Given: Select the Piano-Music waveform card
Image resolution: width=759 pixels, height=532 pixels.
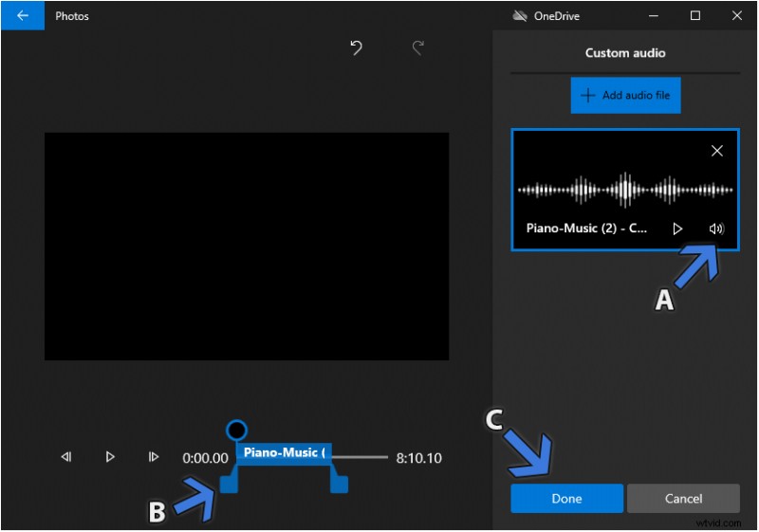Looking at the screenshot, I should click(x=625, y=190).
